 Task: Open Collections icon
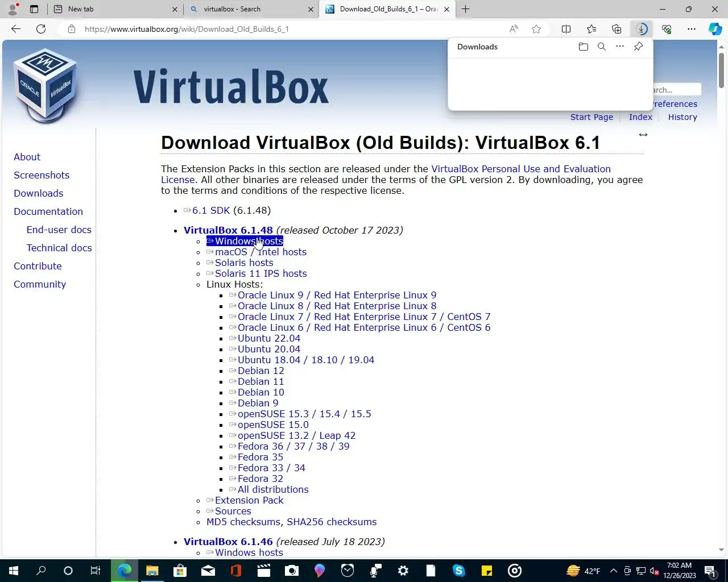pos(617,29)
